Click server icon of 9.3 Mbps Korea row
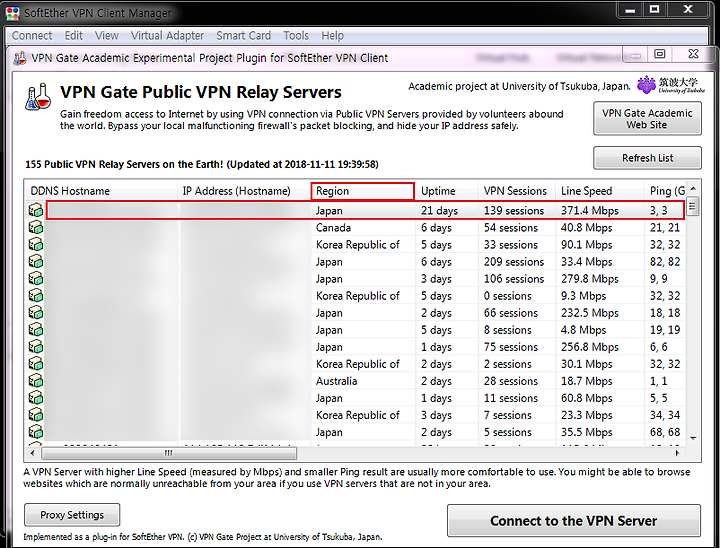 (x=36, y=295)
